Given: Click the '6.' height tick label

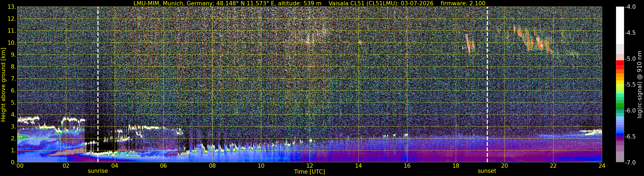Looking at the screenshot, I should (13, 91).
